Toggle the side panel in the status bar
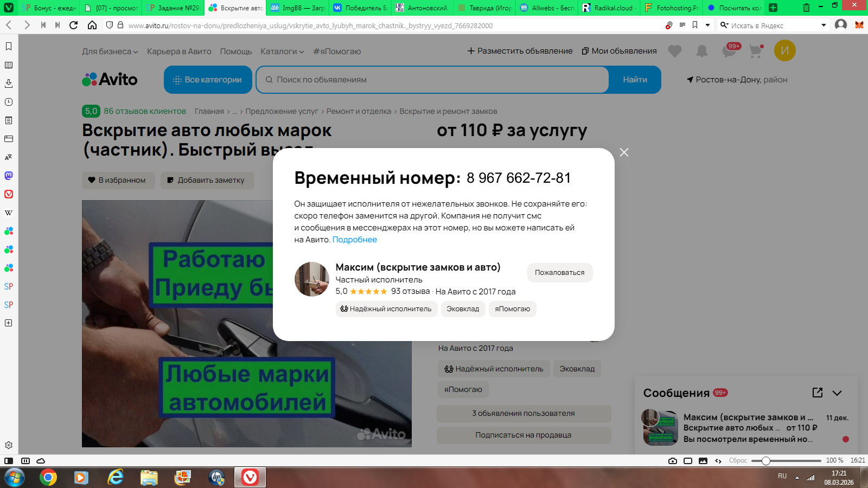The width and height of the screenshot is (868, 488). [9, 461]
